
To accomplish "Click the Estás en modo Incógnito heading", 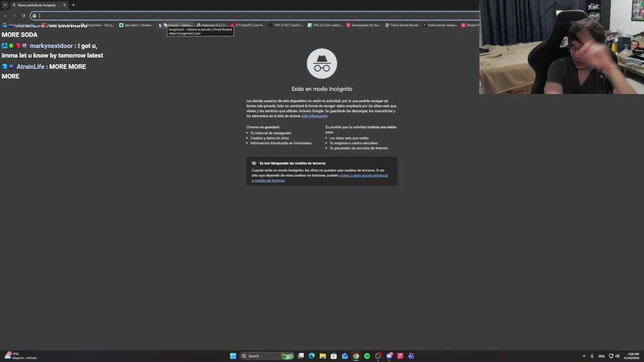I will [322, 89].
